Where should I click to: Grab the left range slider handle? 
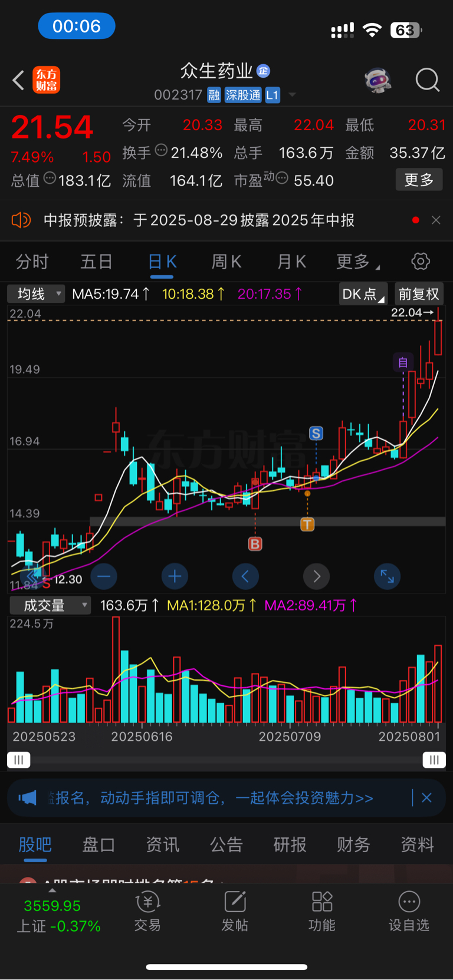pos(19,760)
